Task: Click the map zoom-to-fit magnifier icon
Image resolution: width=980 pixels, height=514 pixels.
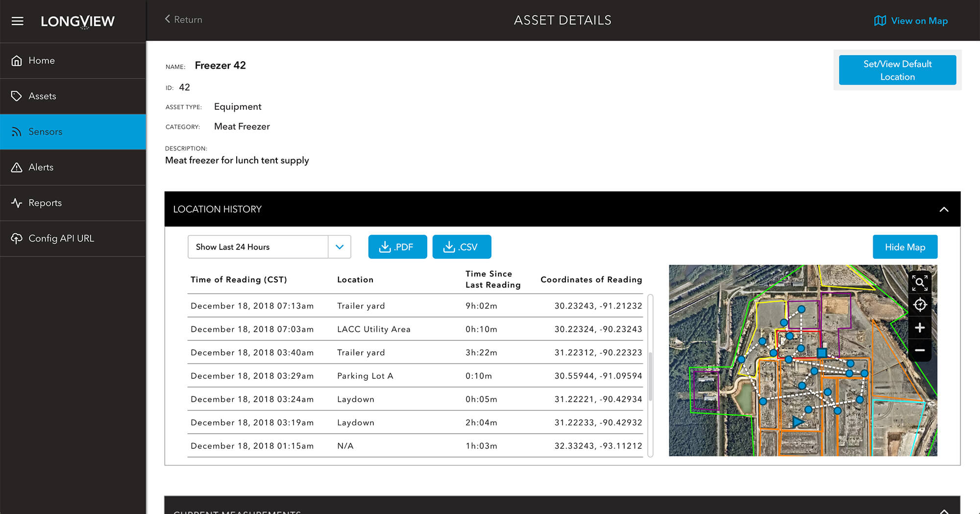Action: 920,282
